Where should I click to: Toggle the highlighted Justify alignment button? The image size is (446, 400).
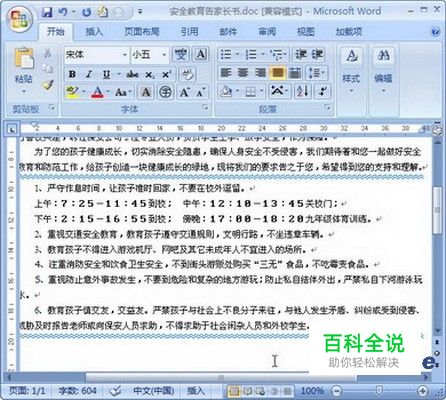(x=278, y=73)
